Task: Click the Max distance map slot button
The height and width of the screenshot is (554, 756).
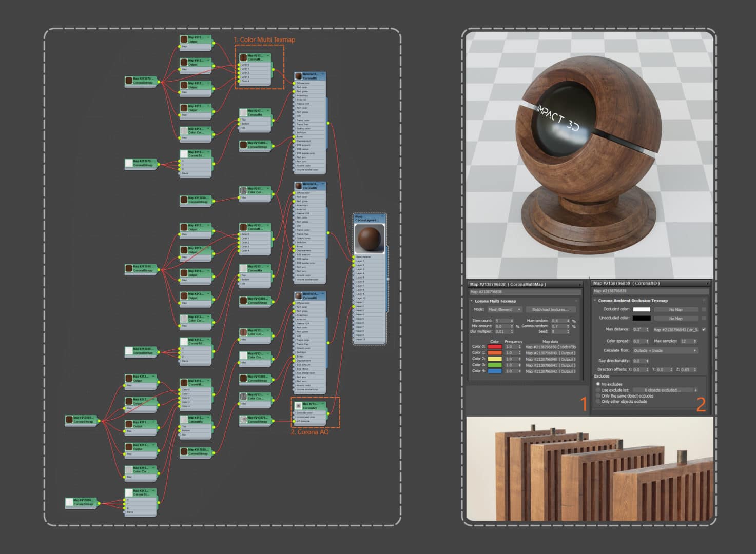Action: (676, 330)
